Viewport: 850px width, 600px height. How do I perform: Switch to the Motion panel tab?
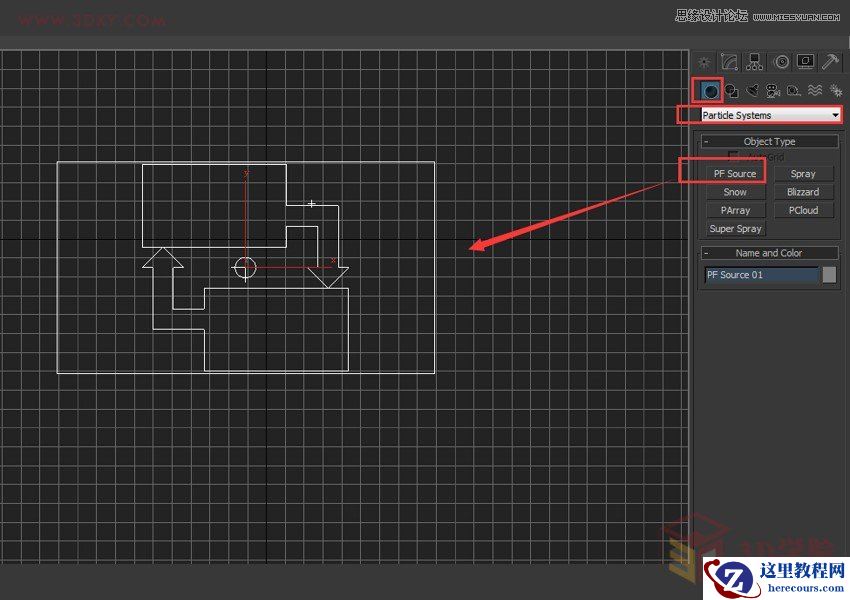[x=780, y=61]
